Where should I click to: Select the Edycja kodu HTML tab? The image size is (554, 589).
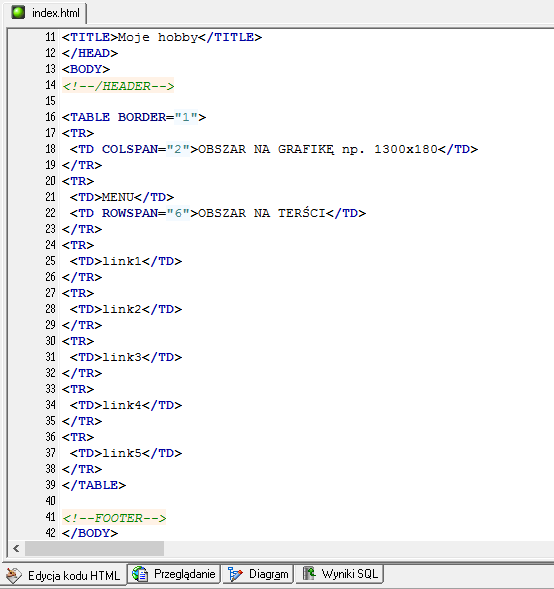[x=64, y=575]
